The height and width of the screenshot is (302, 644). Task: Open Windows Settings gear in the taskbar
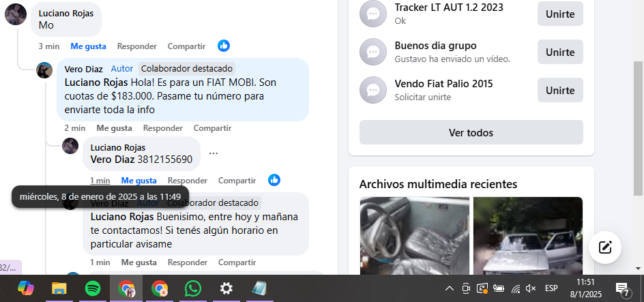pyautogui.click(x=226, y=288)
